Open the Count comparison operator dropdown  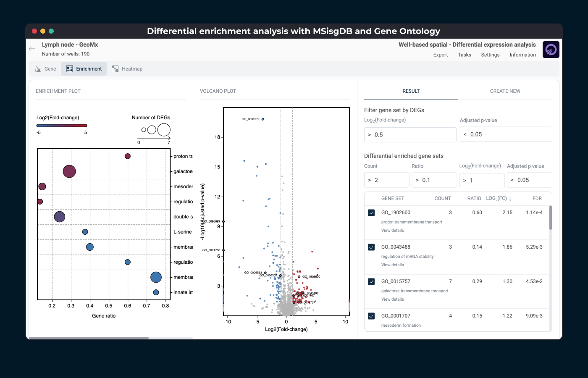coord(370,180)
